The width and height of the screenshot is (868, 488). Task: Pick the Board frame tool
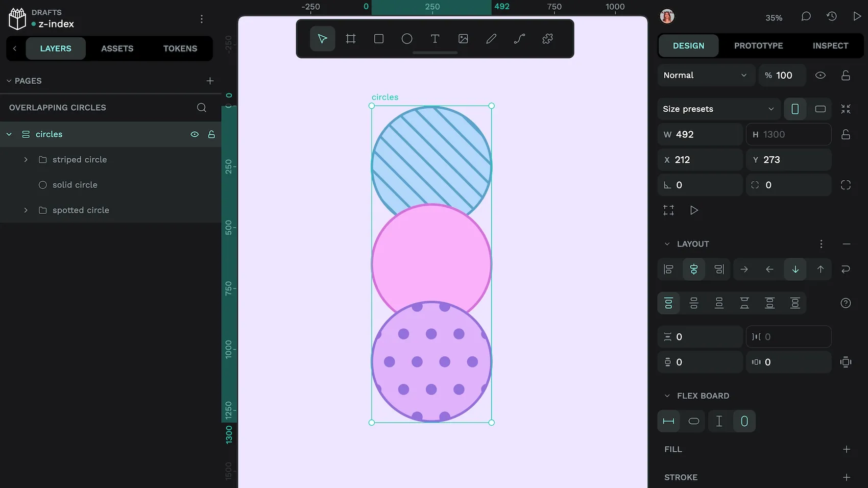point(350,39)
